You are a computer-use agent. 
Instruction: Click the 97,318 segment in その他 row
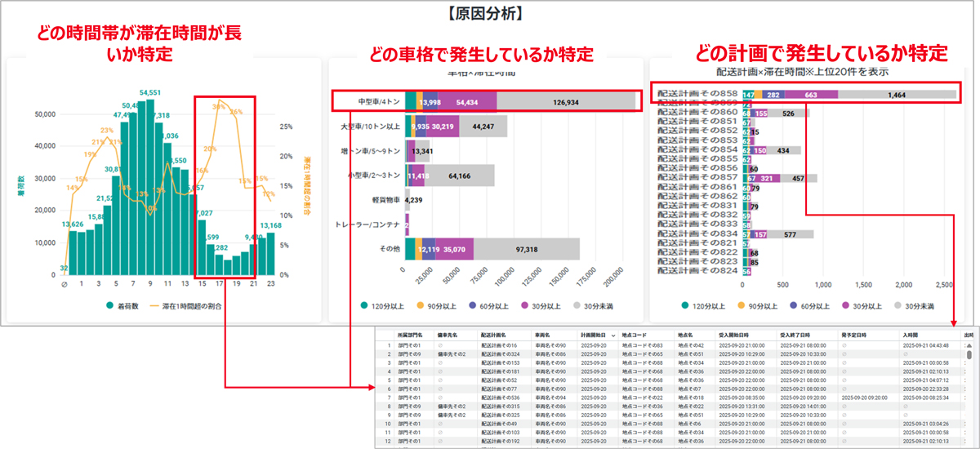click(527, 250)
